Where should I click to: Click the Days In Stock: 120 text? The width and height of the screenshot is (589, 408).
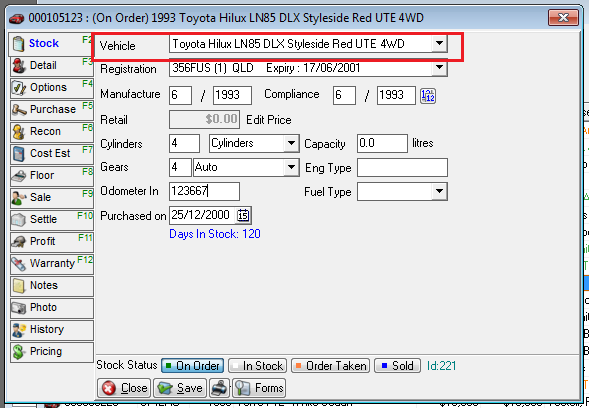click(x=215, y=234)
